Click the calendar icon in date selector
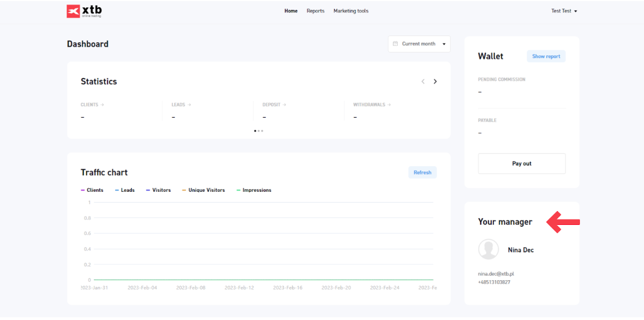 click(x=395, y=44)
